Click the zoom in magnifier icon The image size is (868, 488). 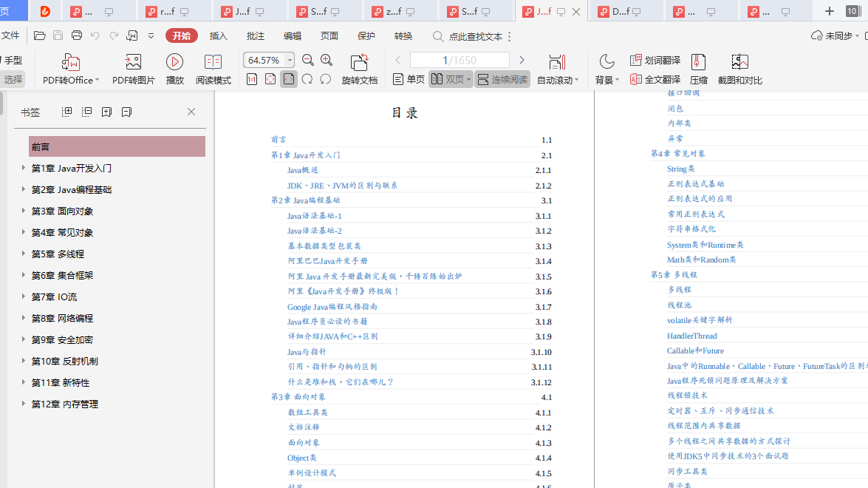click(x=327, y=60)
